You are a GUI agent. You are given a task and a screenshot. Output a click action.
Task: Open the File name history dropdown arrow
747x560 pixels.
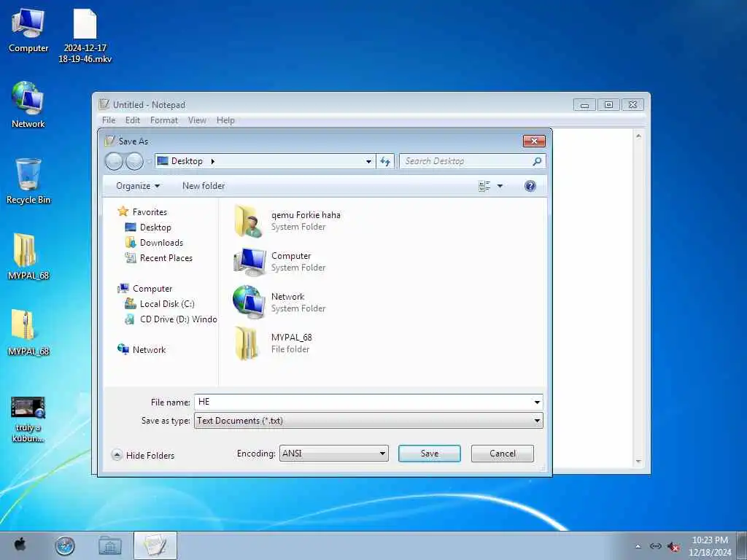537,402
